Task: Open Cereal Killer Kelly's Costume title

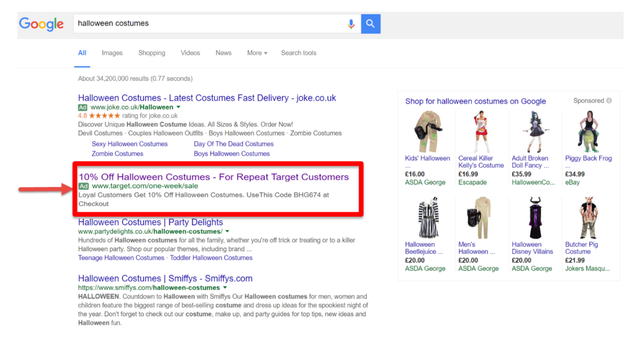Action: pyautogui.click(x=481, y=162)
